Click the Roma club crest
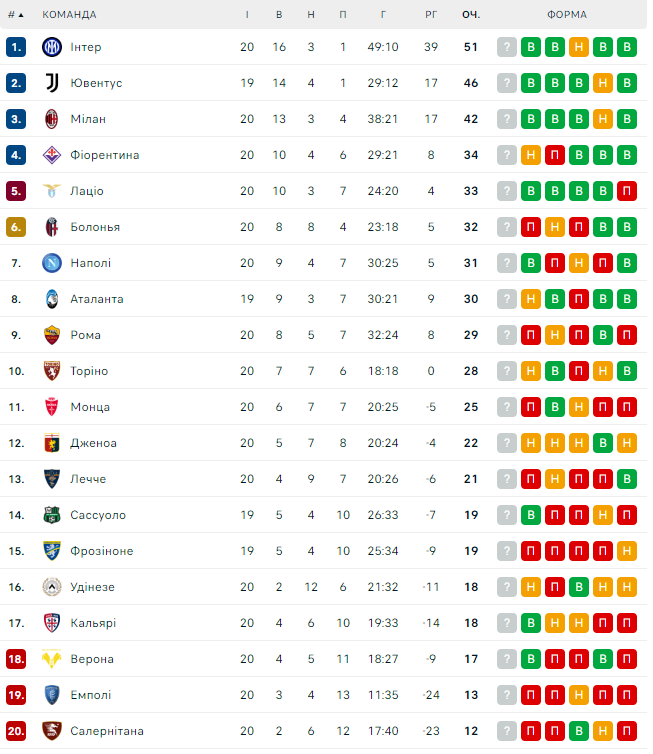 click(x=52, y=335)
